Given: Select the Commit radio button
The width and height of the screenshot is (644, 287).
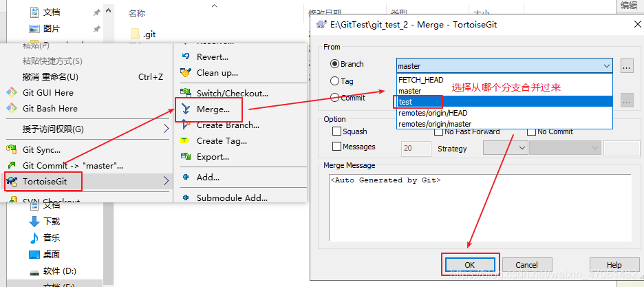Looking at the screenshot, I should (334, 98).
